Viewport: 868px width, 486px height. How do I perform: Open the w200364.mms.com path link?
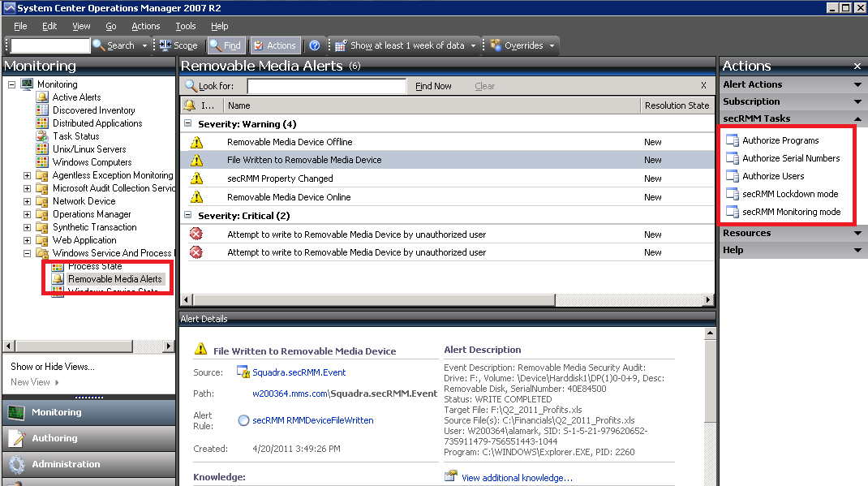coord(290,394)
